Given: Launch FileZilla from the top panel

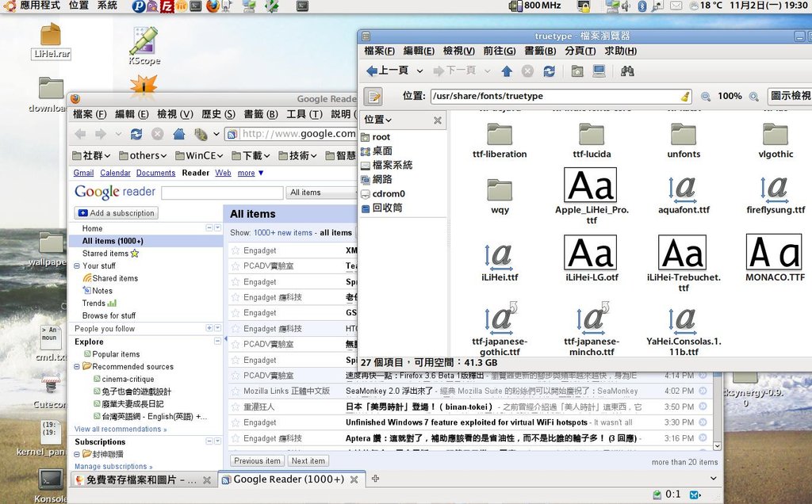Looking at the screenshot, I should (167, 6).
